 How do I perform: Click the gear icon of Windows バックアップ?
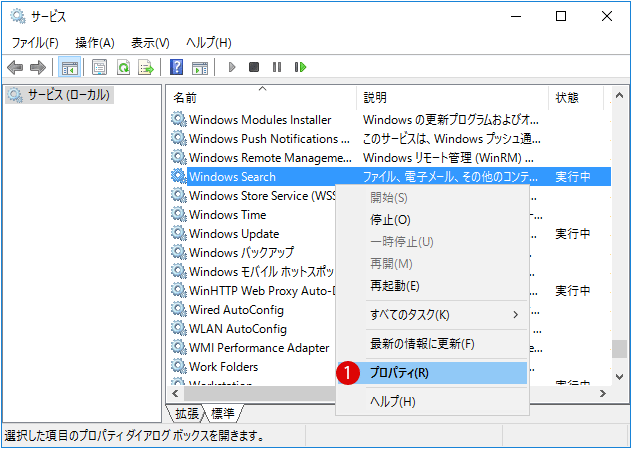point(179,252)
